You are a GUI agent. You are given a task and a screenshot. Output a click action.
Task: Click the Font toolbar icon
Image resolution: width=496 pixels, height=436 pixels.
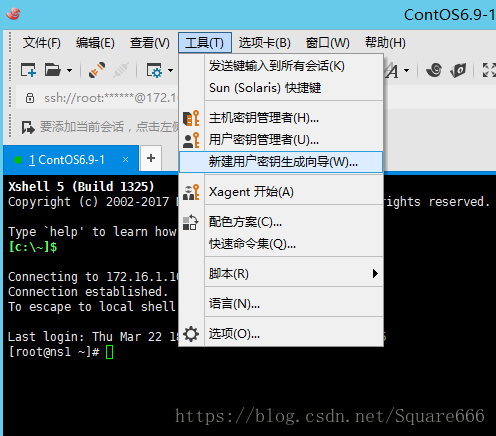[393, 71]
